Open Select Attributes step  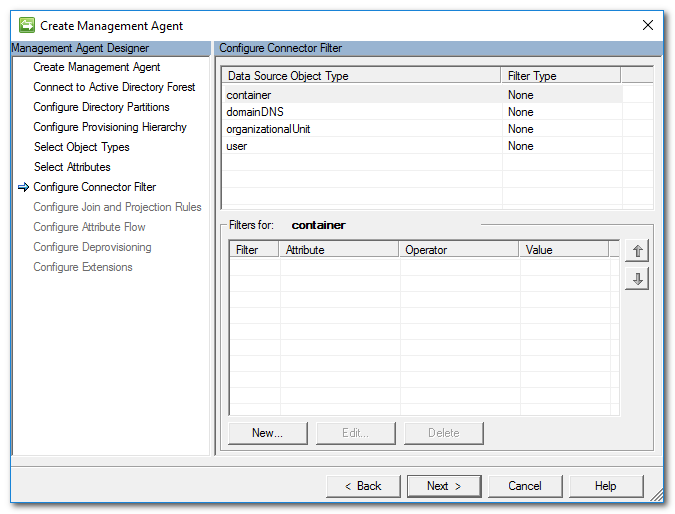pyautogui.click(x=72, y=167)
